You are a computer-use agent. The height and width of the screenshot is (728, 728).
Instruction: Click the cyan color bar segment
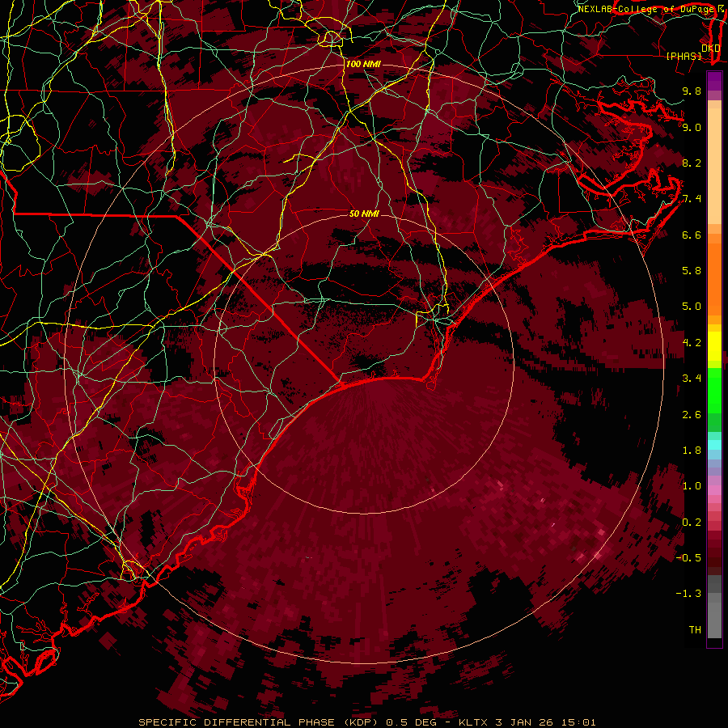tap(714, 445)
